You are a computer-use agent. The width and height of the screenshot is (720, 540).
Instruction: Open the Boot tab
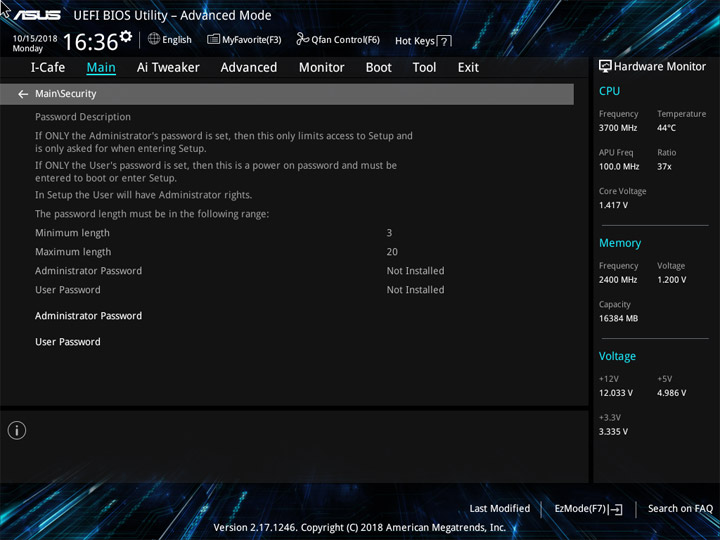pos(379,68)
